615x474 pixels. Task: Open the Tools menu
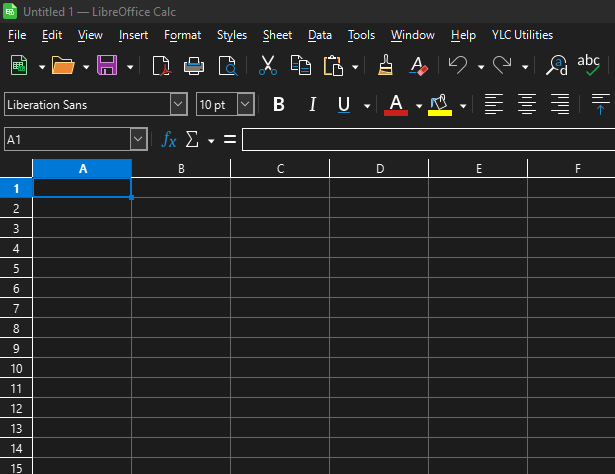pyautogui.click(x=361, y=35)
